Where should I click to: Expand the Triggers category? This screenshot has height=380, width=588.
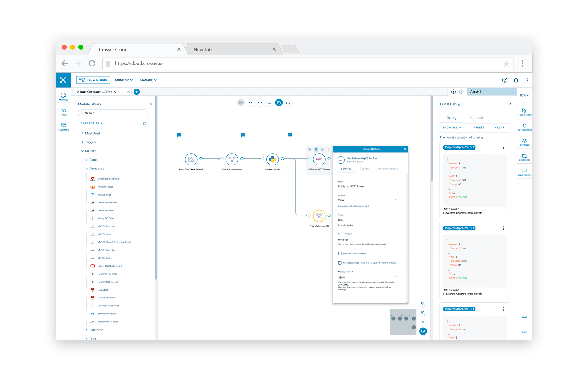coord(89,142)
